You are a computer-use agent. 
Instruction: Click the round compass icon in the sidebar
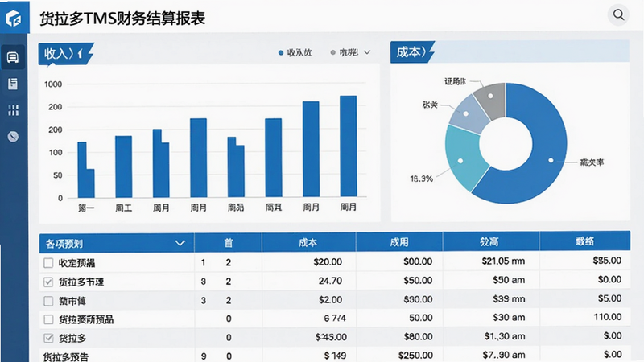tap(13, 136)
